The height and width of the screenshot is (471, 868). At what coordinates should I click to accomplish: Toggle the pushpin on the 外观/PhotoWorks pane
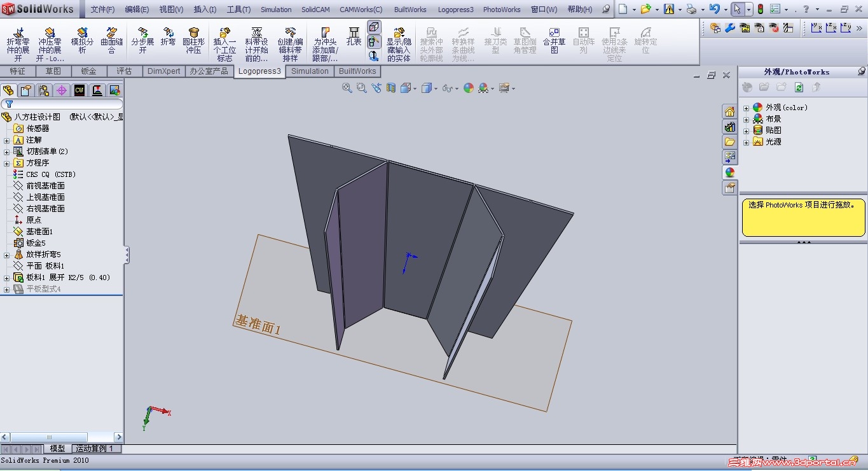[862, 71]
